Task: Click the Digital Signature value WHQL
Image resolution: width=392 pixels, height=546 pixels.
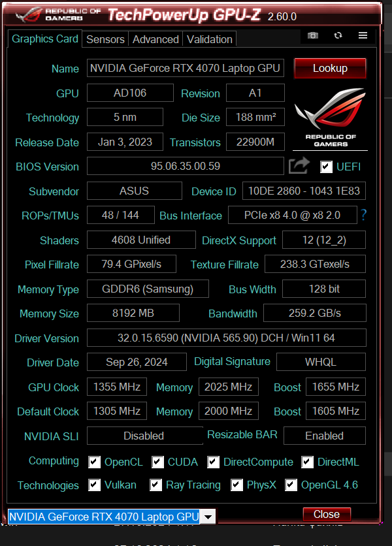Action: tap(321, 362)
